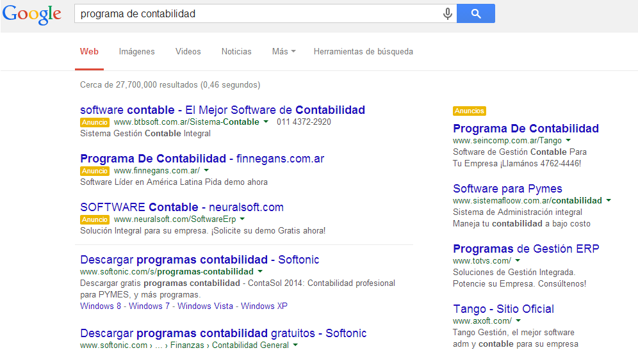Viewport: 638px width, 364px height.
Task: Click 'Tu Empresa ¡Llamános 4762-4446!' text
Action: coord(517,163)
